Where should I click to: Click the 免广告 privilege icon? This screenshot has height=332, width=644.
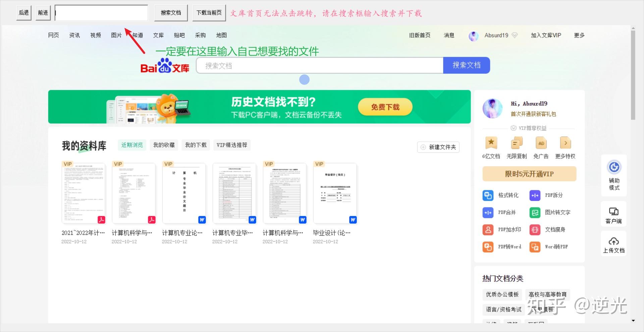(541, 143)
